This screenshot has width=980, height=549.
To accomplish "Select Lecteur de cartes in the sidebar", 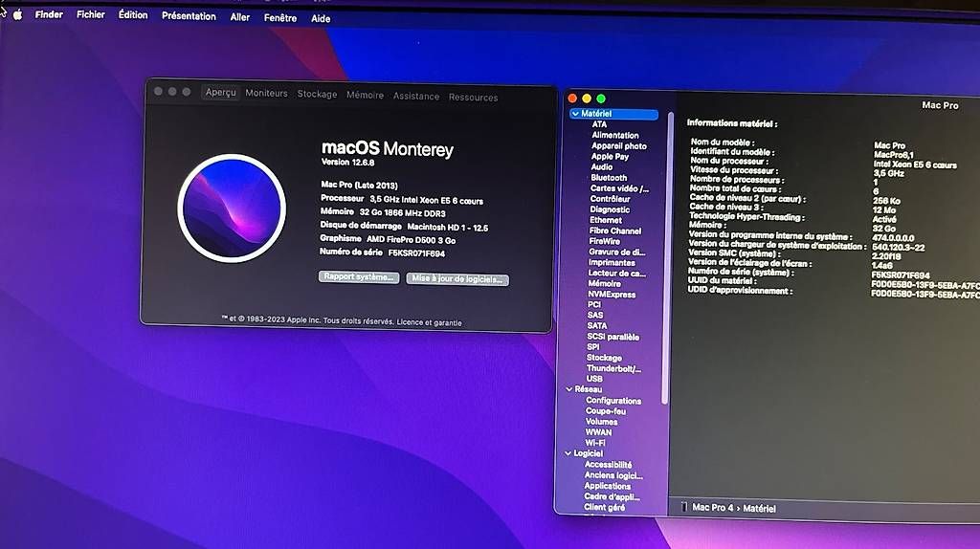I will pyautogui.click(x=617, y=273).
